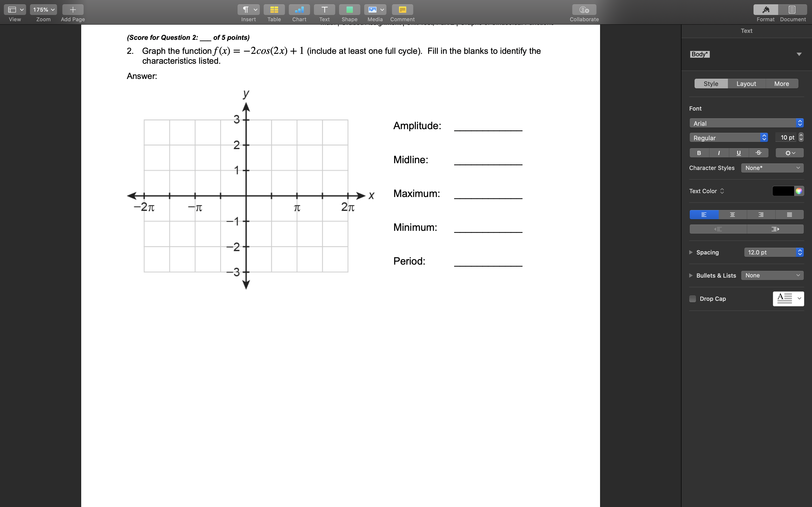Expand the Bullets & Lists section
The image size is (812, 507).
pyautogui.click(x=691, y=275)
